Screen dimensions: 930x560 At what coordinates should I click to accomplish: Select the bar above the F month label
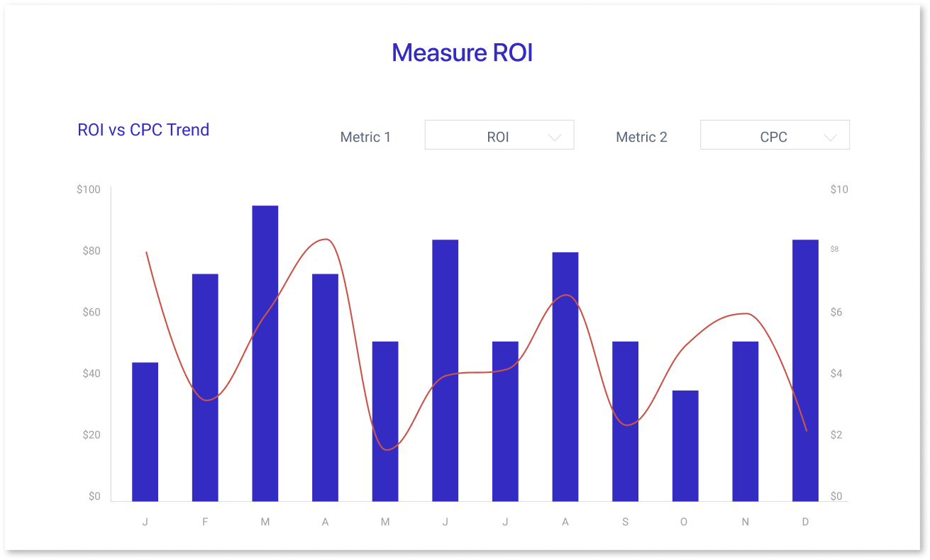click(x=205, y=388)
